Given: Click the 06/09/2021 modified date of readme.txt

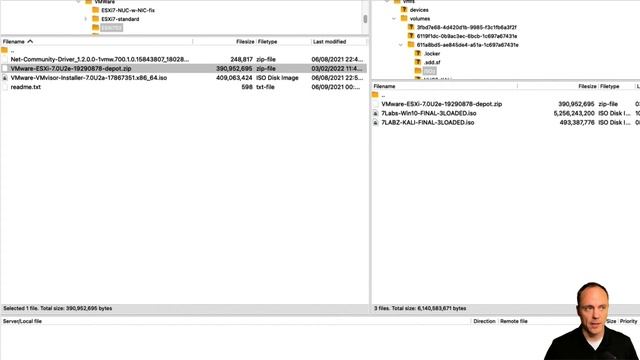Looking at the screenshot, I should 336,87.
